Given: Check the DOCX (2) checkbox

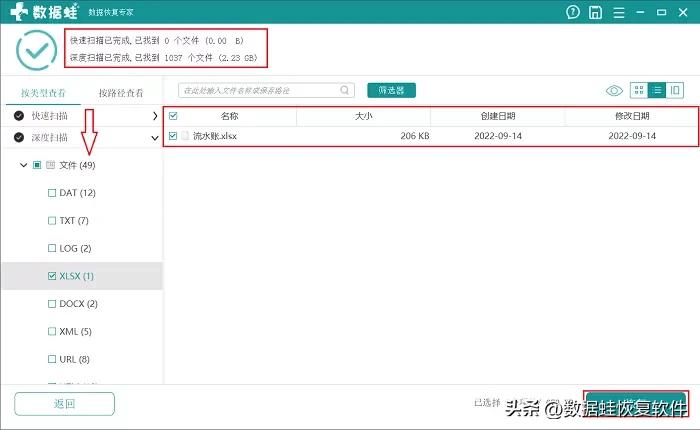Looking at the screenshot, I should 52,303.
